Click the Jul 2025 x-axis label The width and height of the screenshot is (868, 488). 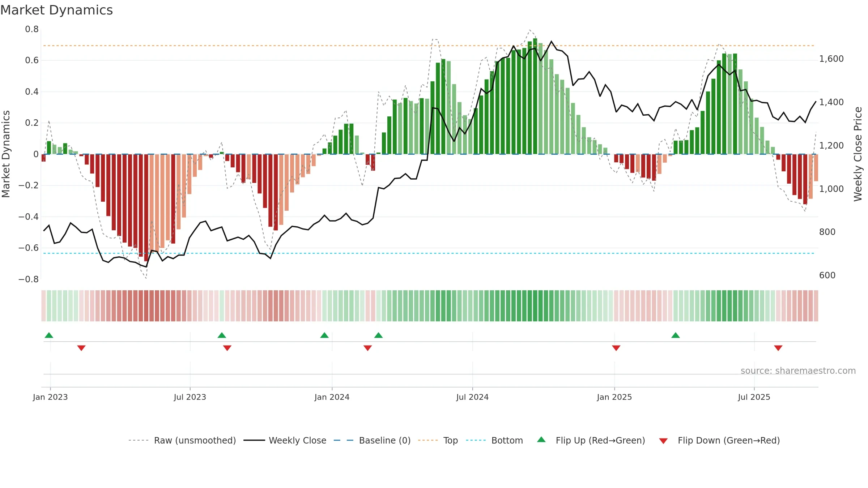click(x=754, y=397)
